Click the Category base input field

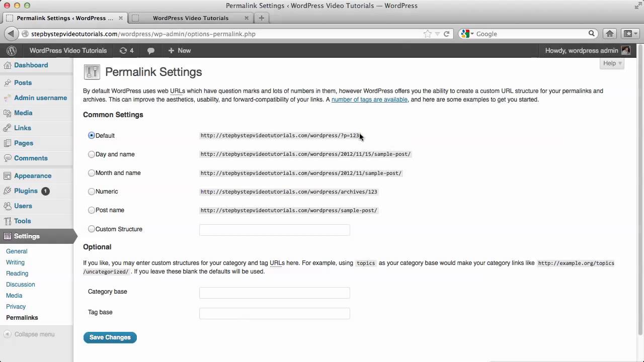coord(275,293)
